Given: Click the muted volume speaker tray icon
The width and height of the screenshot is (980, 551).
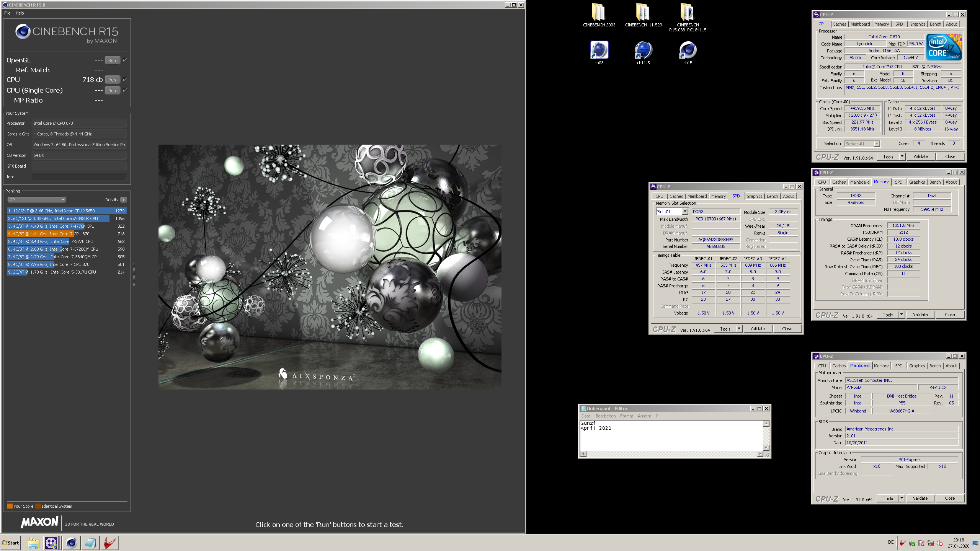Looking at the screenshot, I should [x=940, y=543].
